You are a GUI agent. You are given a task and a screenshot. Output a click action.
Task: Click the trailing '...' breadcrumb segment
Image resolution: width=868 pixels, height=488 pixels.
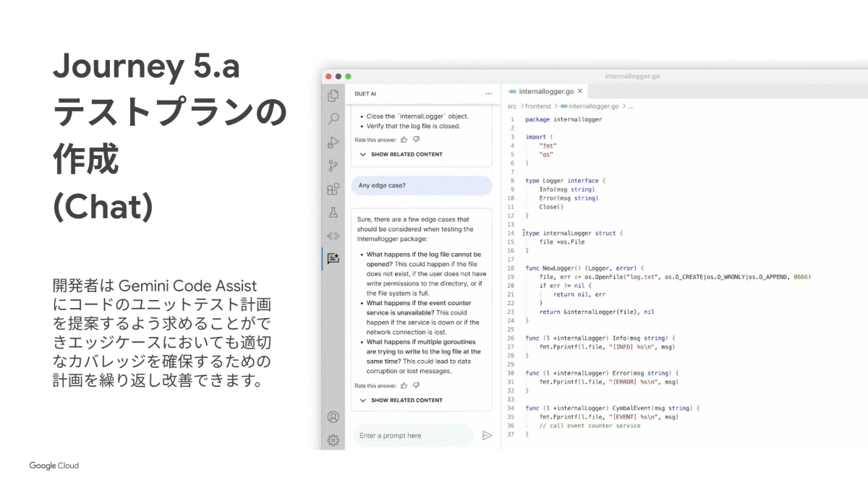point(630,106)
